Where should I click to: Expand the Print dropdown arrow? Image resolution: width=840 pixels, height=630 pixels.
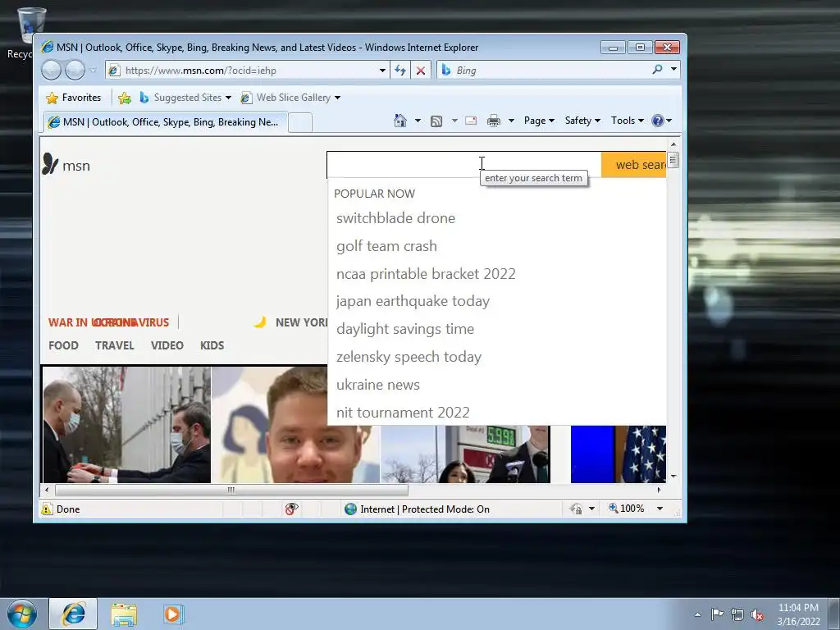[x=511, y=121]
